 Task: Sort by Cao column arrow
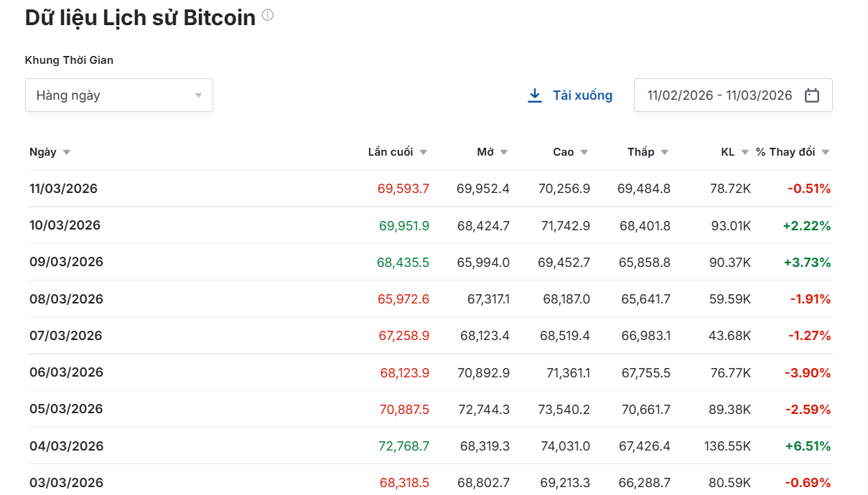coord(584,152)
